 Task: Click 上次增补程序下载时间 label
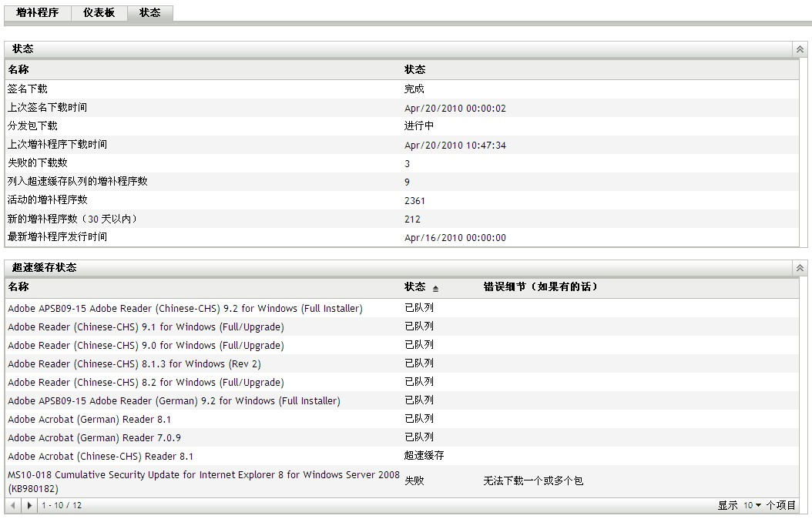click(x=57, y=144)
